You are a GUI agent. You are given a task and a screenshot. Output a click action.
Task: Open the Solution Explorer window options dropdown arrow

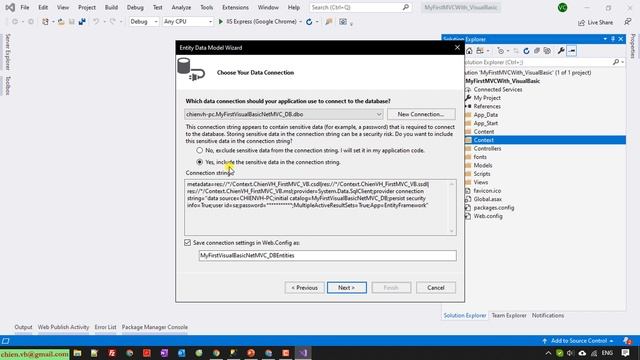coord(605,39)
